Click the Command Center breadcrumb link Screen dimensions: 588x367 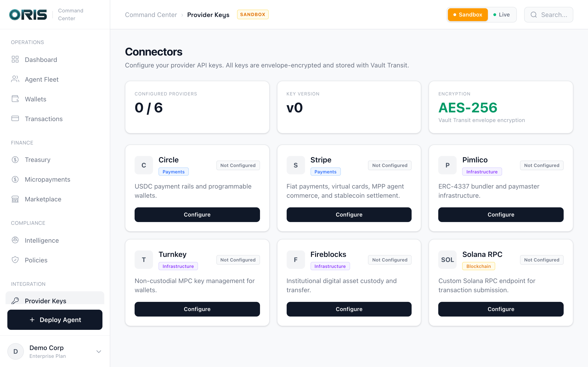point(151,15)
